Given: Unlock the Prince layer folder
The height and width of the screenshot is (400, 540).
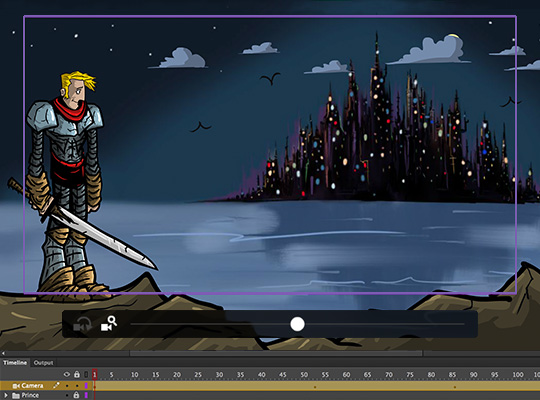Looking at the screenshot, I should coord(76,395).
